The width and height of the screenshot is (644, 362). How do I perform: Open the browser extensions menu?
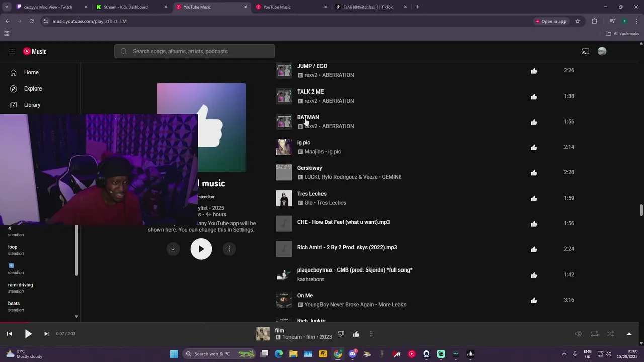click(x=595, y=21)
